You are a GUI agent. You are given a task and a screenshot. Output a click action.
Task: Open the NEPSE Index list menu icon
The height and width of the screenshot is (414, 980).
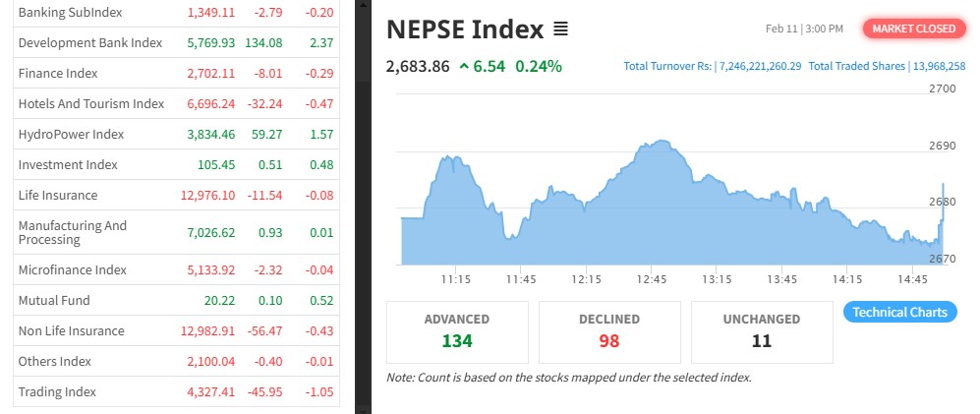[561, 30]
